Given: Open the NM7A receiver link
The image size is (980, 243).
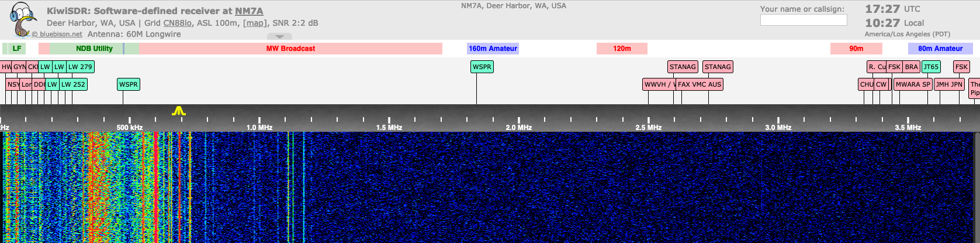Looking at the screenshot, I should [249, 11].
